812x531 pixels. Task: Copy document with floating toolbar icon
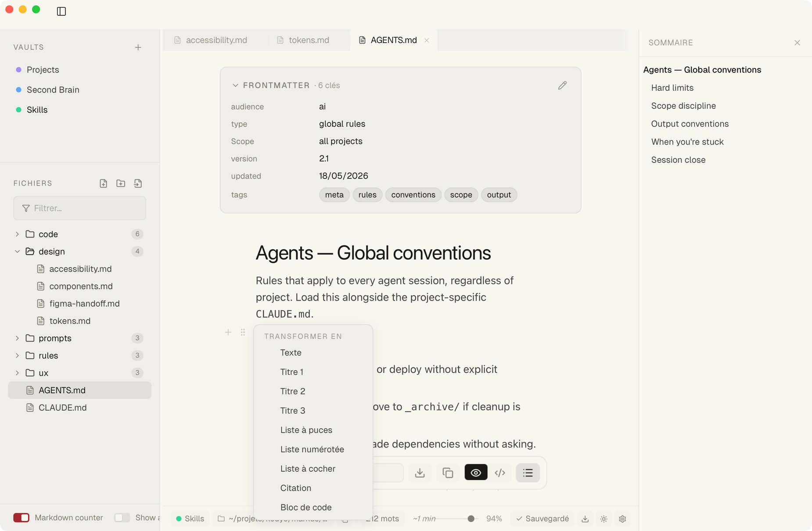click(448, 473)
